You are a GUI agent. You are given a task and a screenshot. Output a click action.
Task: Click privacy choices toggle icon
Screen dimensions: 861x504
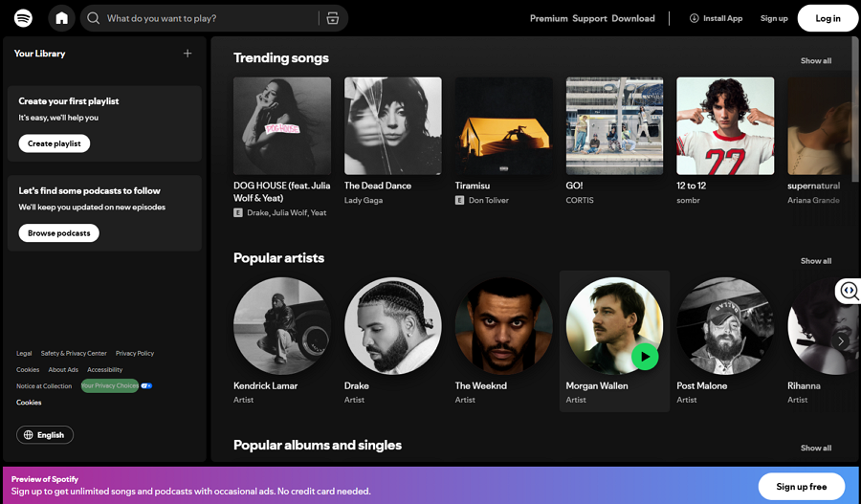[x=146, y=386]
